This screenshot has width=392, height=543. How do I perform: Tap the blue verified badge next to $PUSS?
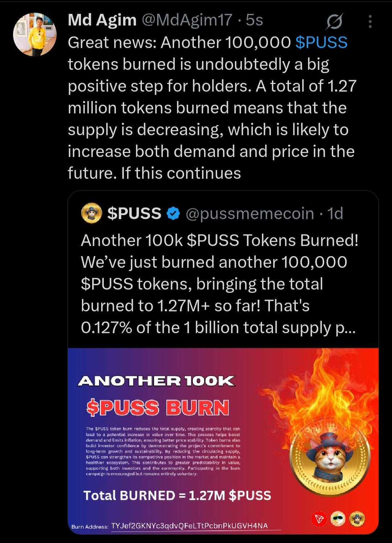pyautogui.click(x=173, y=213)
